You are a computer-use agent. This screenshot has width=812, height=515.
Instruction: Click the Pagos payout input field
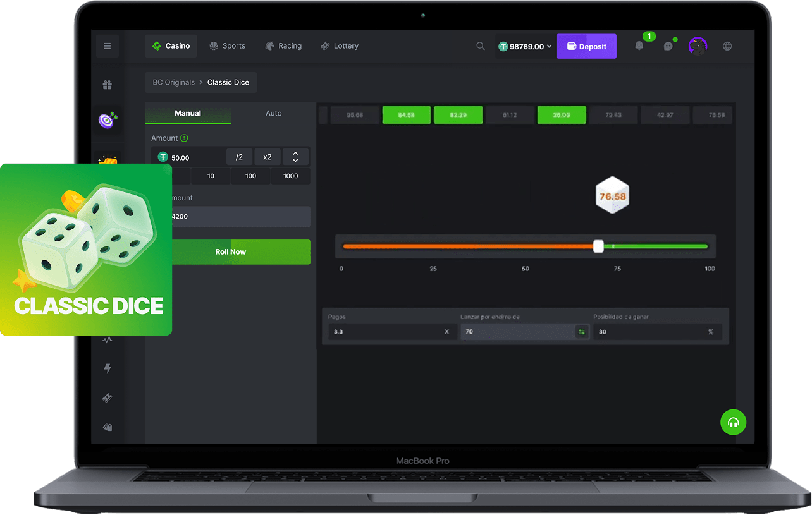click(386, 332)
